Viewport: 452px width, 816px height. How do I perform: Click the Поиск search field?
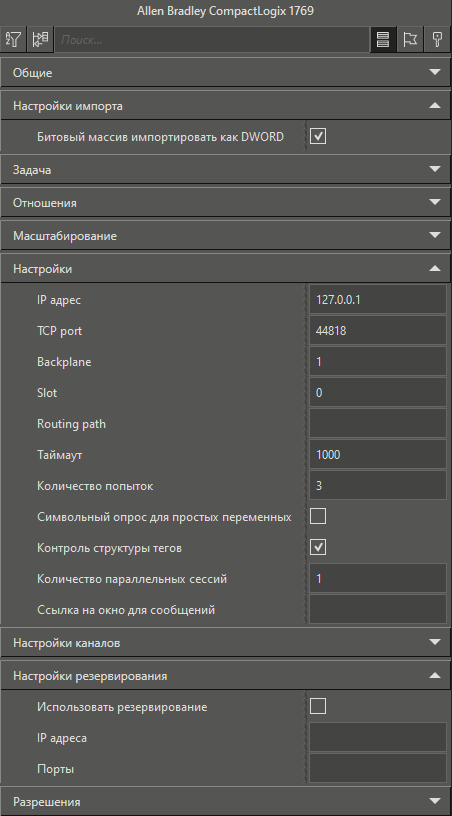click(x=212, y=40)
